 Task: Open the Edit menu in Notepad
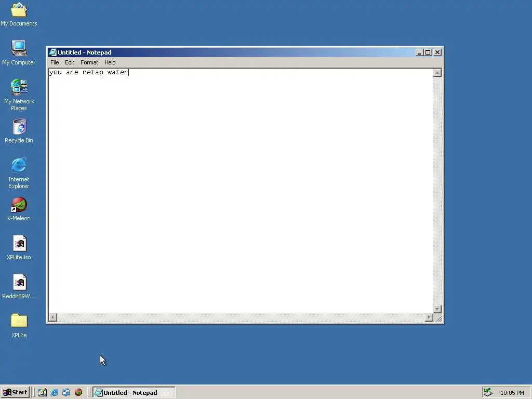click(70, 62)
